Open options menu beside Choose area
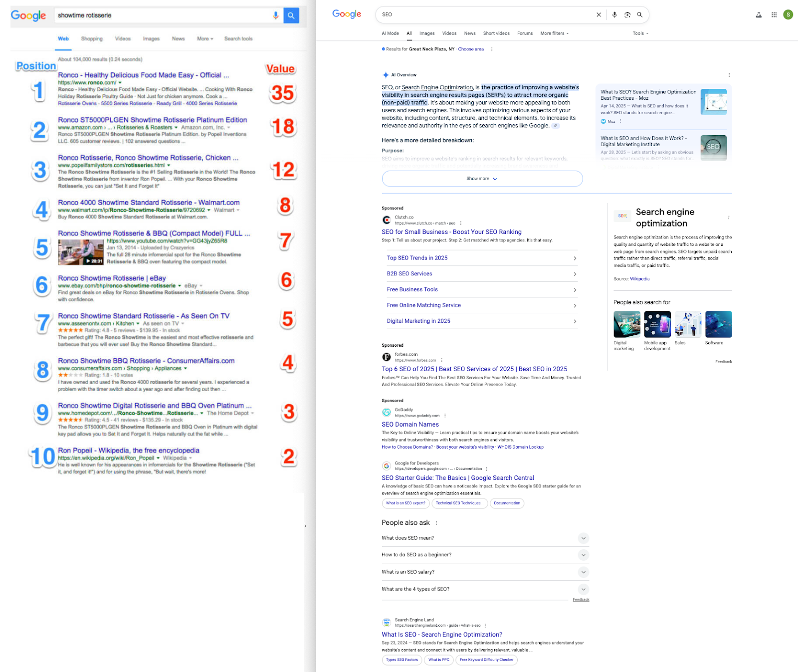The height and width of the screenshot is (672, 798). pyautogui.click(x=492, y=49)
